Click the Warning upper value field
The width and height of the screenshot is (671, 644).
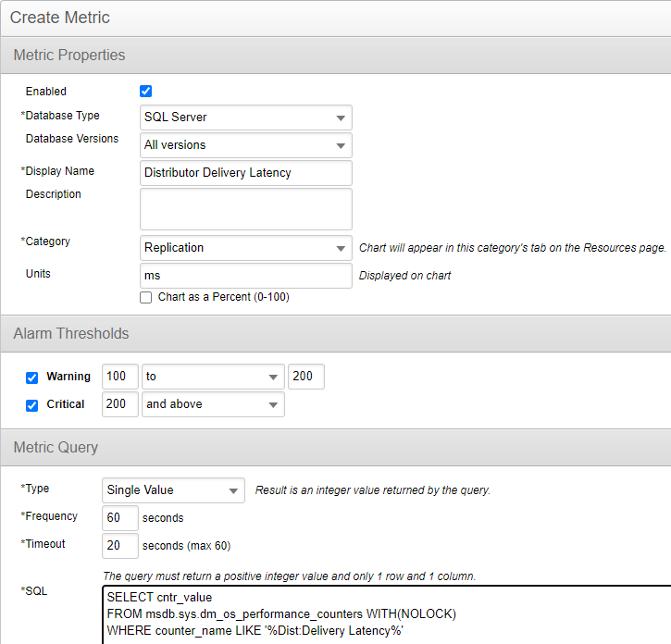[x=305, y=378]
